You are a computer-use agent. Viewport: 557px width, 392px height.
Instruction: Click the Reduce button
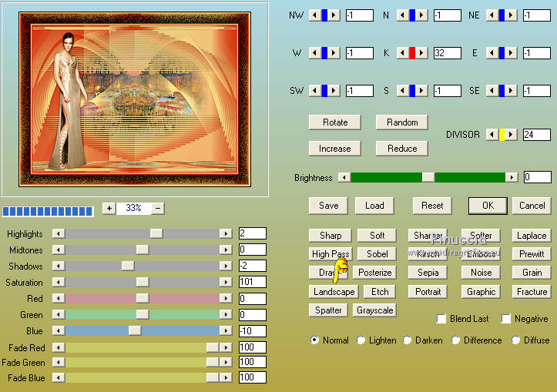point(402,149)
